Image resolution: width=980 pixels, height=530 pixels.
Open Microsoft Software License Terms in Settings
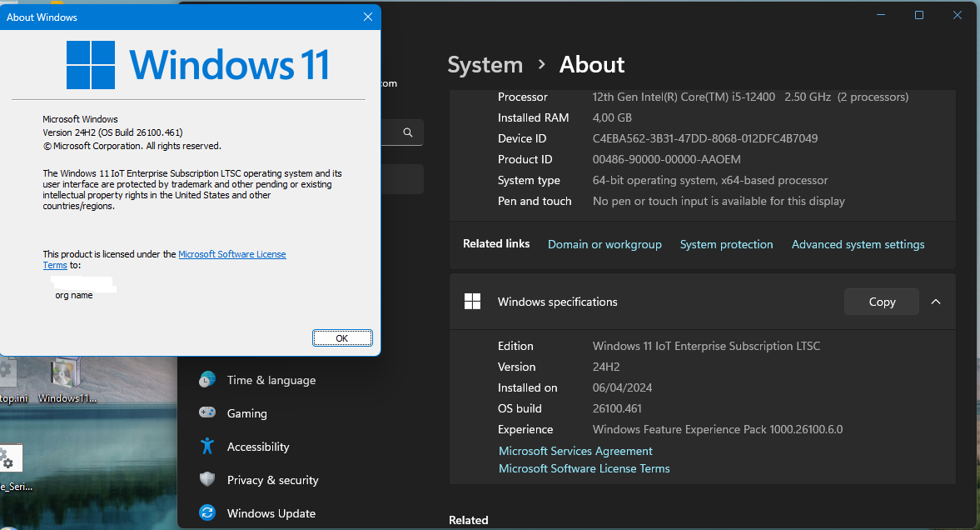pos(585,468)
